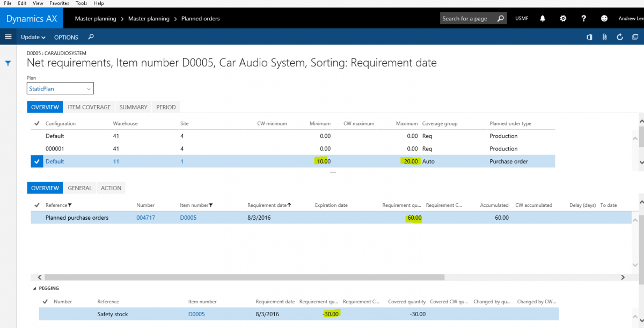Open the Update dropdown menu
Screen dimensions: 644x328
pos(33,37)
